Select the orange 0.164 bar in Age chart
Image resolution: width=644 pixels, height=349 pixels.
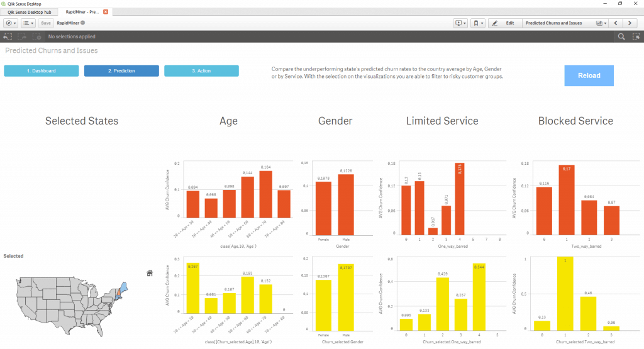coord(266,194)
